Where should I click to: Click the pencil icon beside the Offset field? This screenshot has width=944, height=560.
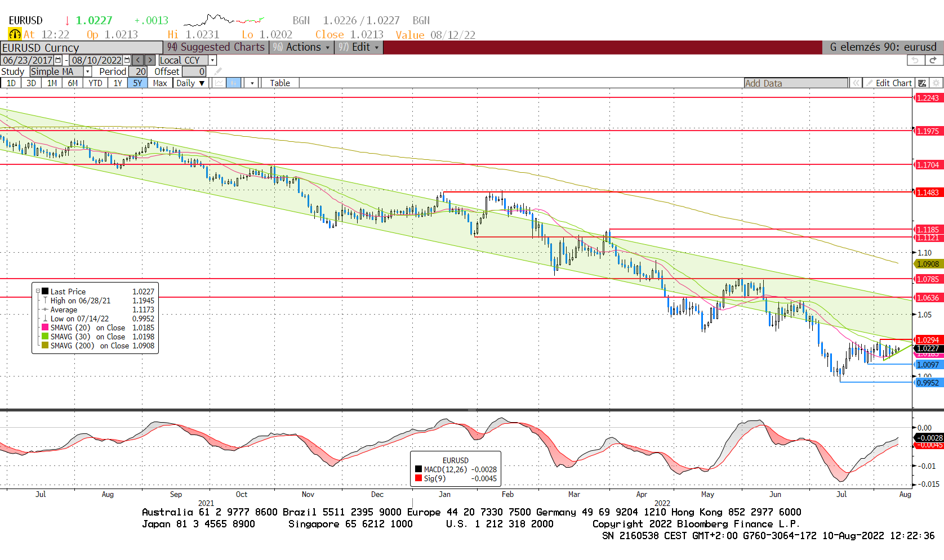[x=218, y=71]
